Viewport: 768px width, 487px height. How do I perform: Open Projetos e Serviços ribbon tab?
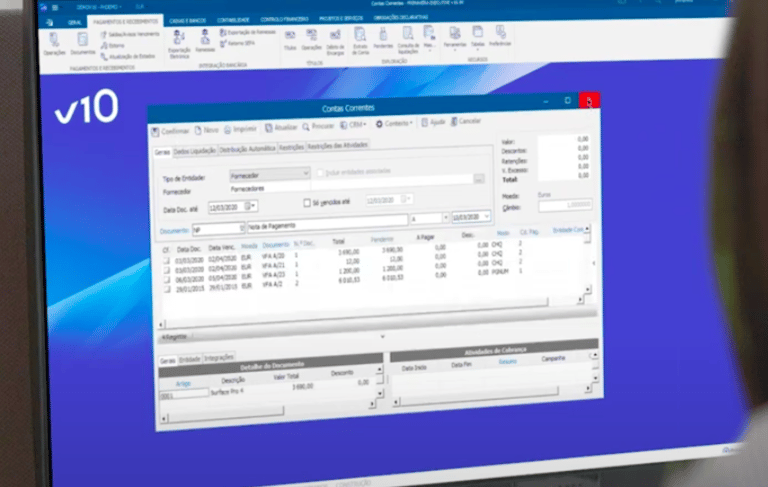tap(341, 19)
